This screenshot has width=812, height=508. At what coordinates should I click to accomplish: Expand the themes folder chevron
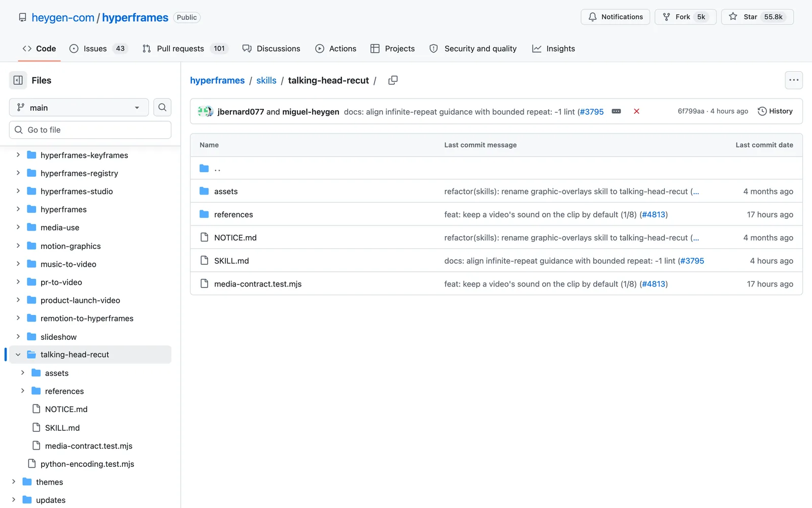click(x=14, y=482)
